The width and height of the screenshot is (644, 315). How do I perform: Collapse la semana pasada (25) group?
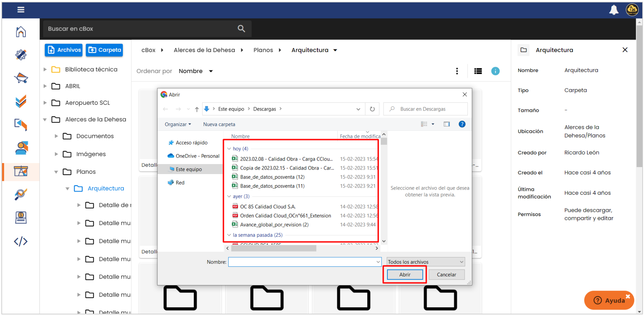(x=229, y=235)
